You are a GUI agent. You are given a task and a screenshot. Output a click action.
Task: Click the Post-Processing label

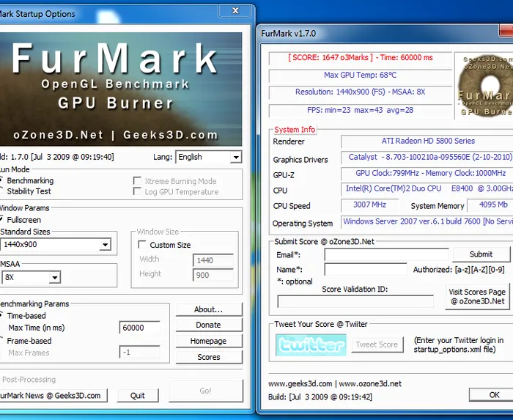(29, 380)
